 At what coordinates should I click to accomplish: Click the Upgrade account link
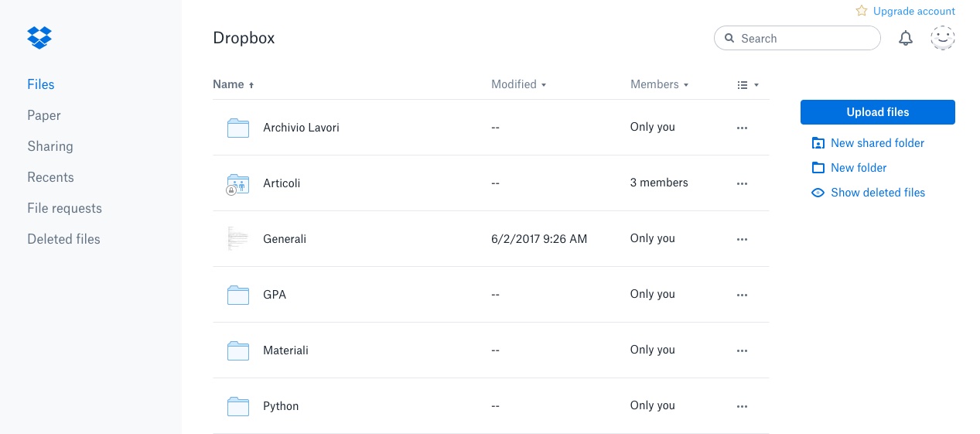[913, 12]
